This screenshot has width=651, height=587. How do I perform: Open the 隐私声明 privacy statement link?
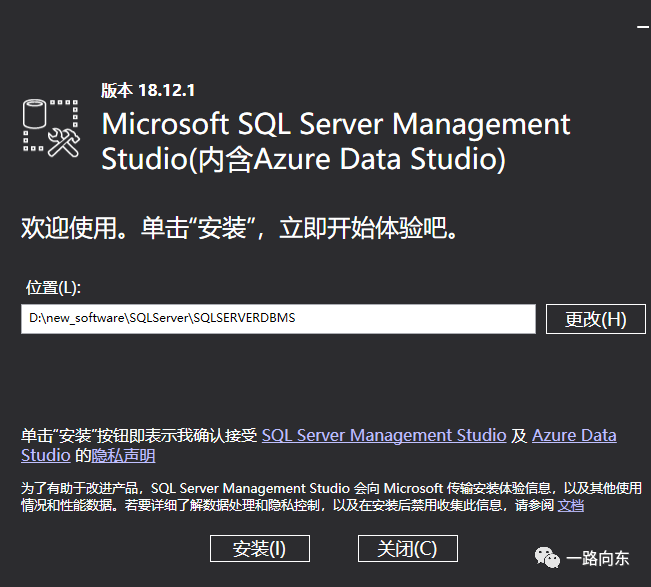[123, 455]
